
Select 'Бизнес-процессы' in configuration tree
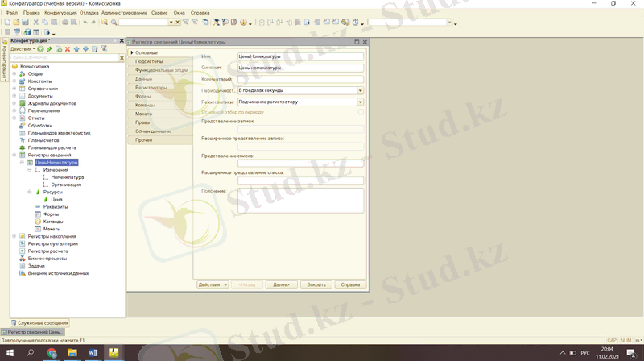(x=47, y=259)
